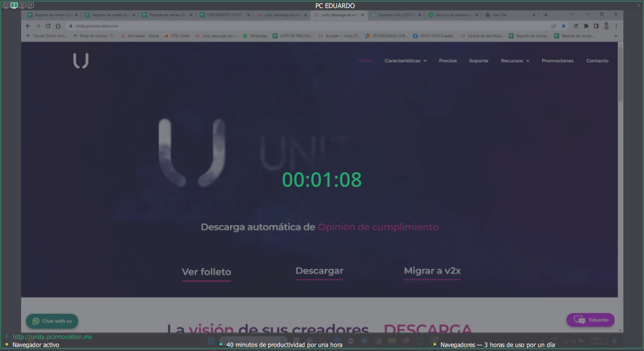Open ENTREGABLES COR bookmark
Screen dimensions: 644x351
[386, 36]
